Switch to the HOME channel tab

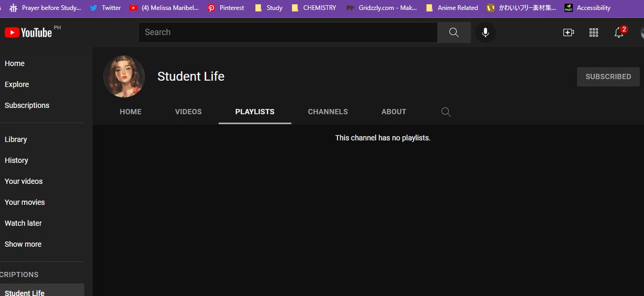130,112
